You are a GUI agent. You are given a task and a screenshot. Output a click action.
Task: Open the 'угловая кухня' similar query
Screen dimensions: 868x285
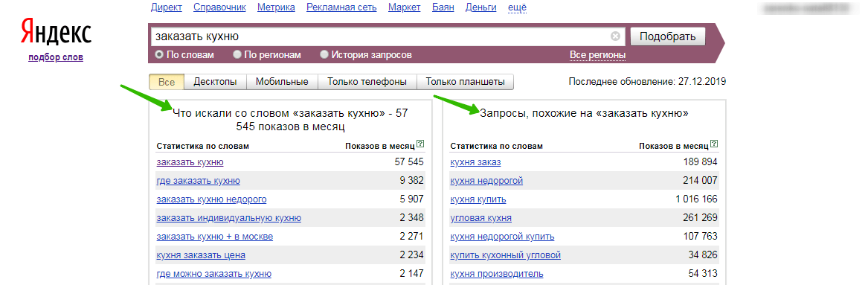[481, 218]
